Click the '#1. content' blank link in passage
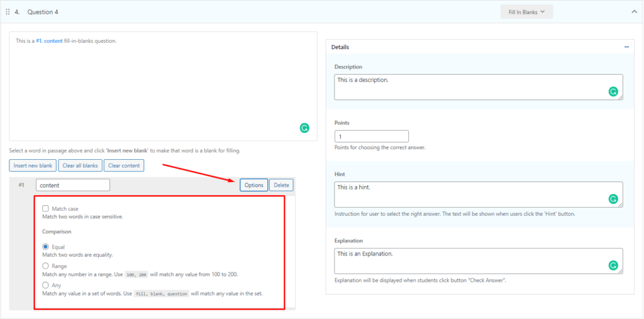This screenshot has width=644, height=319. coord(49,41)
